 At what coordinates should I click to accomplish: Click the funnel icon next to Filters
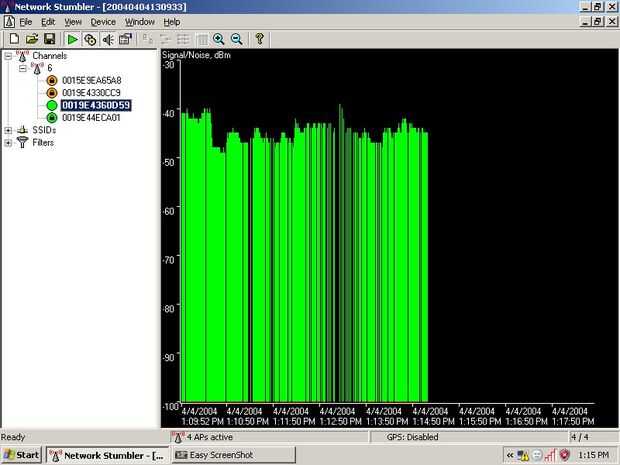pyautogui.click(x=23, y=142)
